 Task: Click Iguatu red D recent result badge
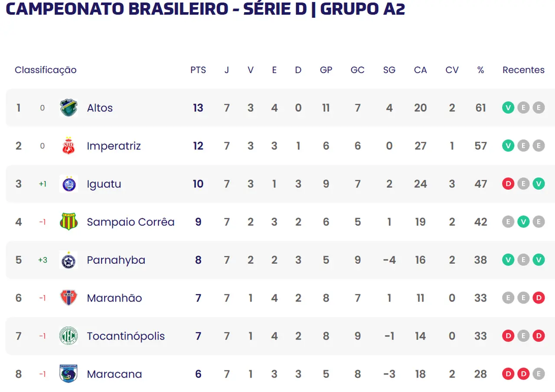[x=508, y=184]
